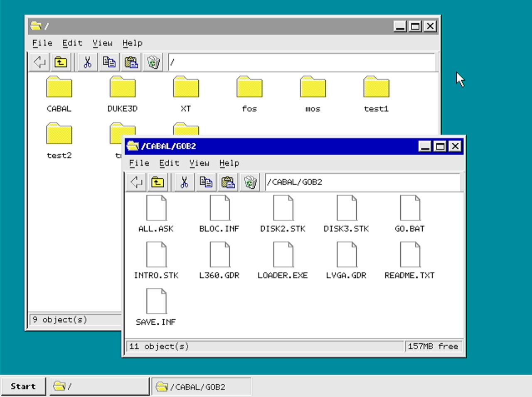Click Paste icon in /CABAL/GOB2 window
Screen dimensions: 532x397
click(x=228, y=182)
